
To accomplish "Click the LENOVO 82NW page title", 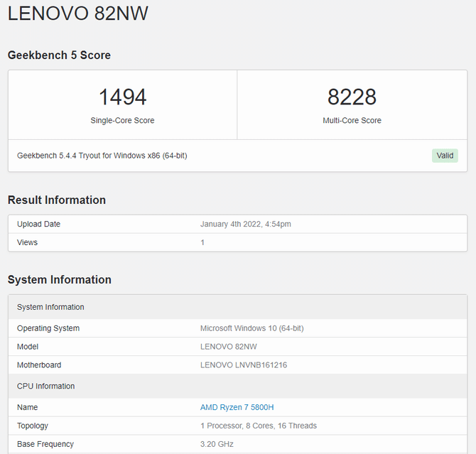I will pyautogui.click(x=78, y=13).
